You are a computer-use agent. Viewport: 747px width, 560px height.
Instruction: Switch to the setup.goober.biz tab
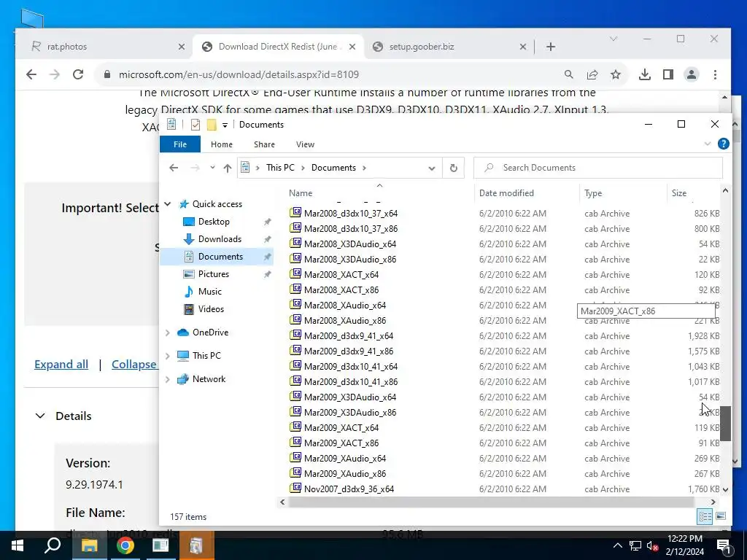[x=449, y=47]
